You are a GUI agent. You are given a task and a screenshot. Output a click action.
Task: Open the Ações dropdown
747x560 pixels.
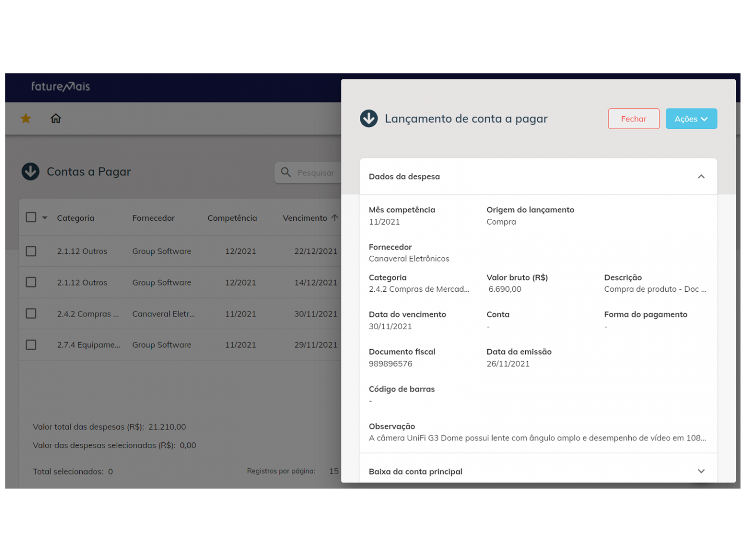pos(691,118)
